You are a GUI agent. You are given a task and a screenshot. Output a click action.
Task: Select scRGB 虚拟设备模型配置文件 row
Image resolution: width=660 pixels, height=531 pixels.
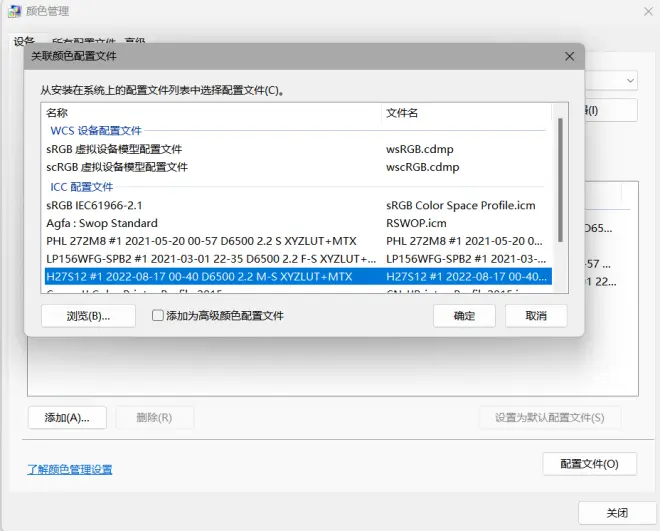(298, 167)
